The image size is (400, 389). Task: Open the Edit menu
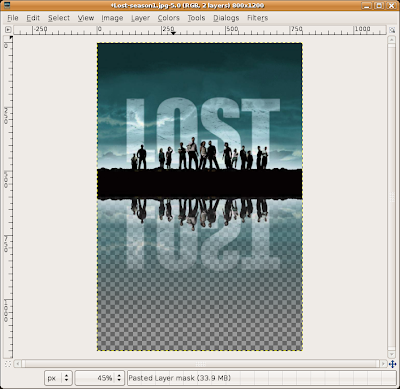pos(33,18)
